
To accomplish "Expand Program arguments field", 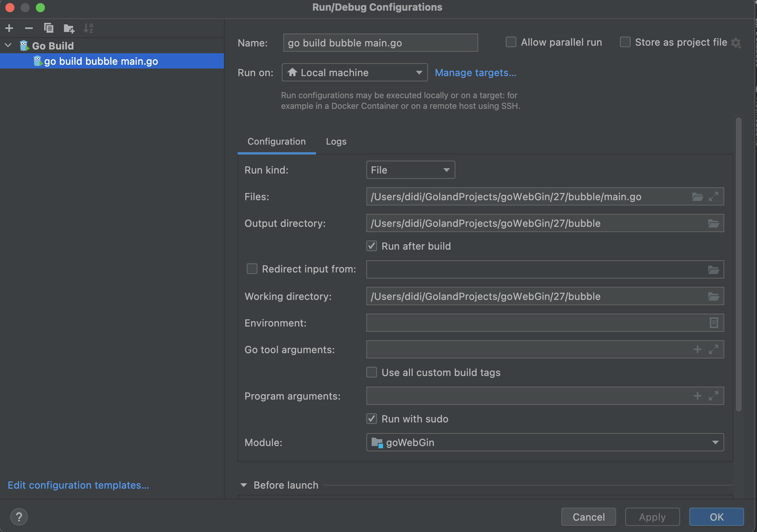I will pyautogui.click(x=714, y=396).
